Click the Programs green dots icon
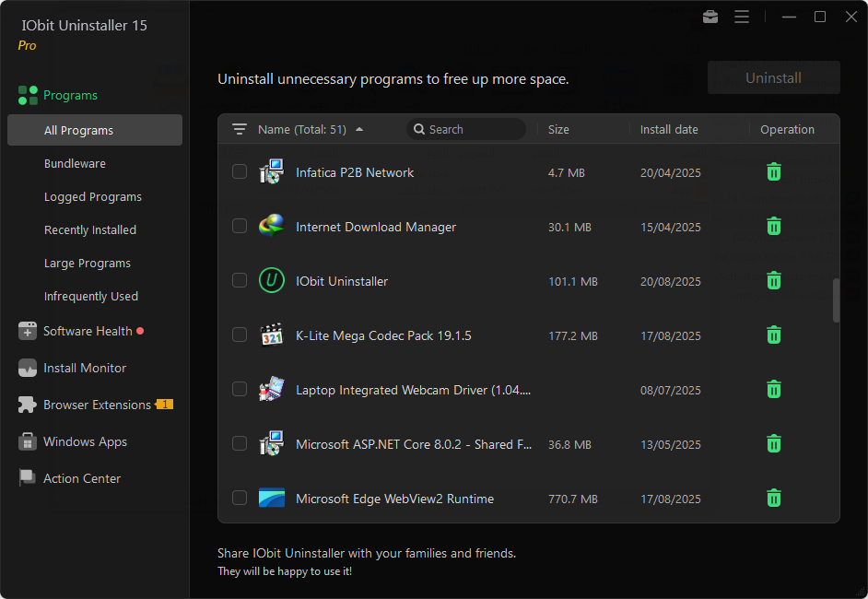 28,95
